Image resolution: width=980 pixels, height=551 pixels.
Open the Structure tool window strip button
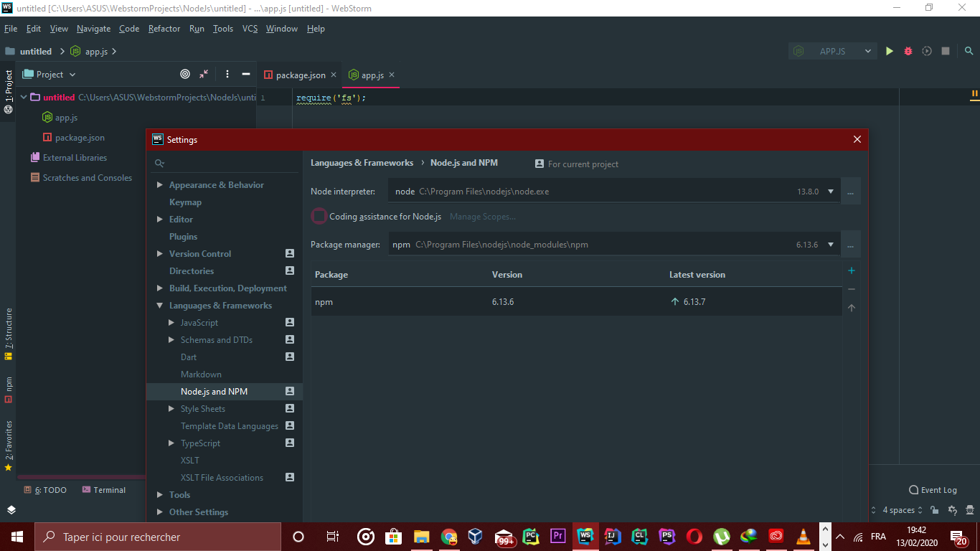(9, 334)
